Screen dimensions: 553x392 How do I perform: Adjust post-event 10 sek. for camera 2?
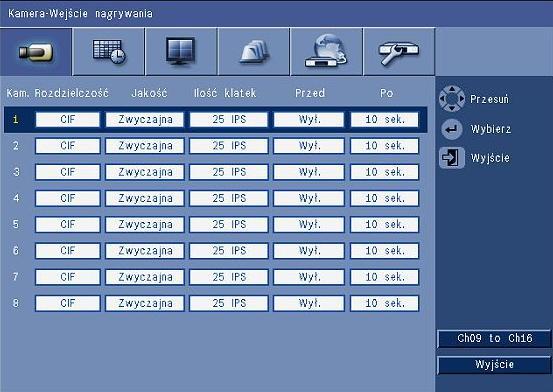384,146
